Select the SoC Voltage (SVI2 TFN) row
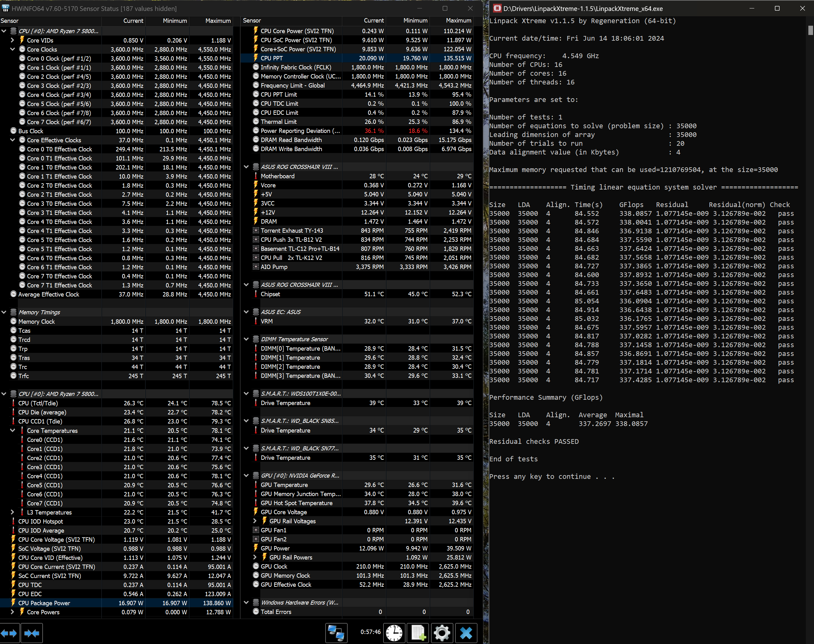The height and width of the screenshot is (644, 814). (116, 549)
